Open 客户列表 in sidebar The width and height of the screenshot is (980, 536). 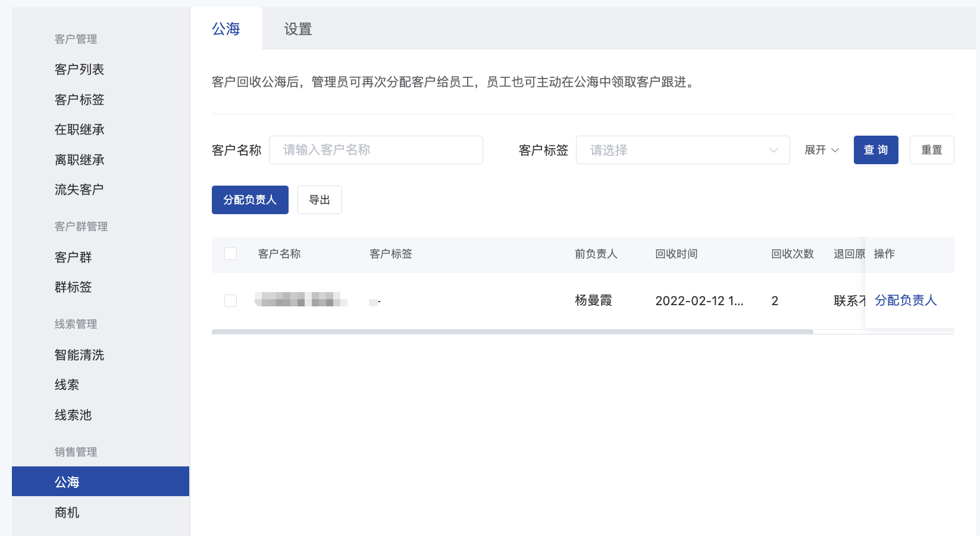[x=79, y=70]
